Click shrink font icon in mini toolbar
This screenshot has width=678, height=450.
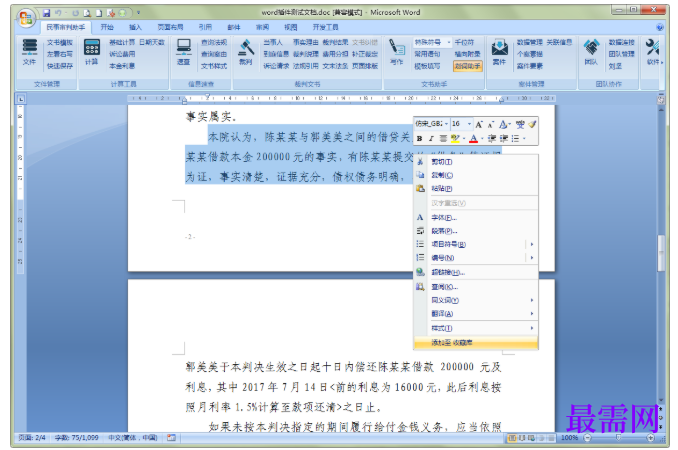click(x=490, y=124)
